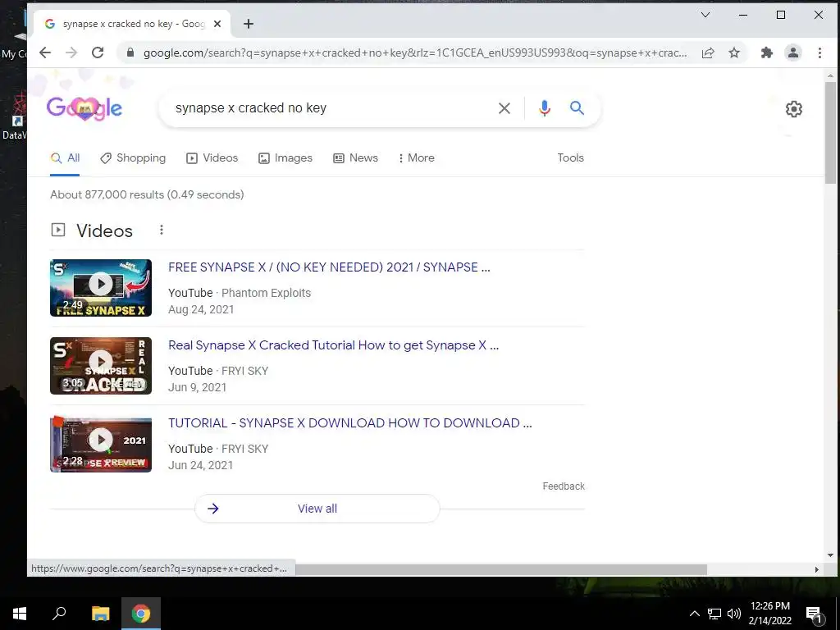Expand the More search categories
Image resolution: width=840 pixels, height=630 pixels.
click(416, 158)
